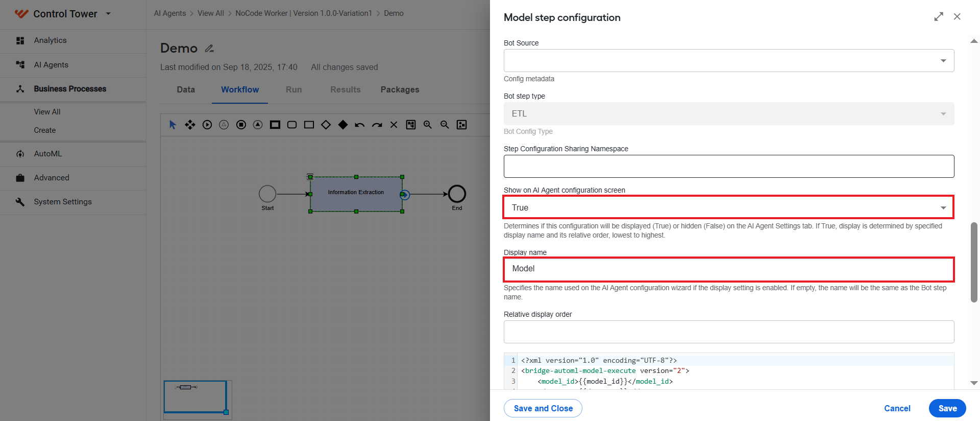The width and height of the screenshot is (980, 421).
Task: Select the thick-bordered rectangle shape
Action: point(275,125)
